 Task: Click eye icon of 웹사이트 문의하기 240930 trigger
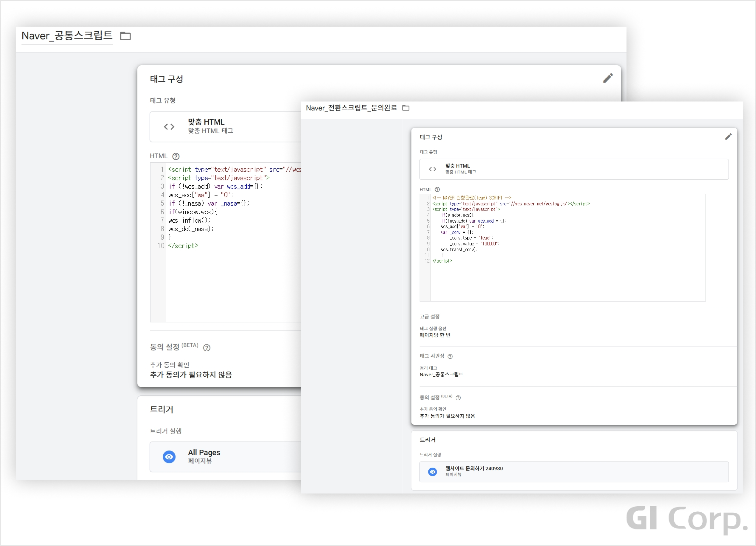pos(432,472)
